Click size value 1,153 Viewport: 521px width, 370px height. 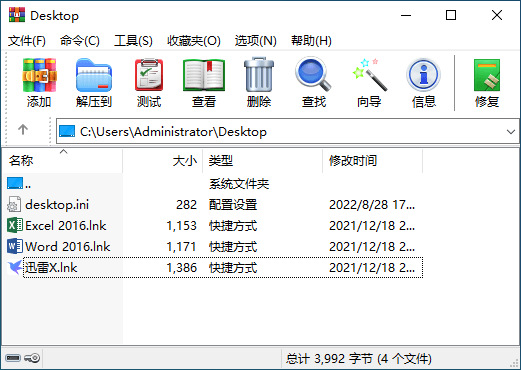pyautogui.click(x=182, y=226)
